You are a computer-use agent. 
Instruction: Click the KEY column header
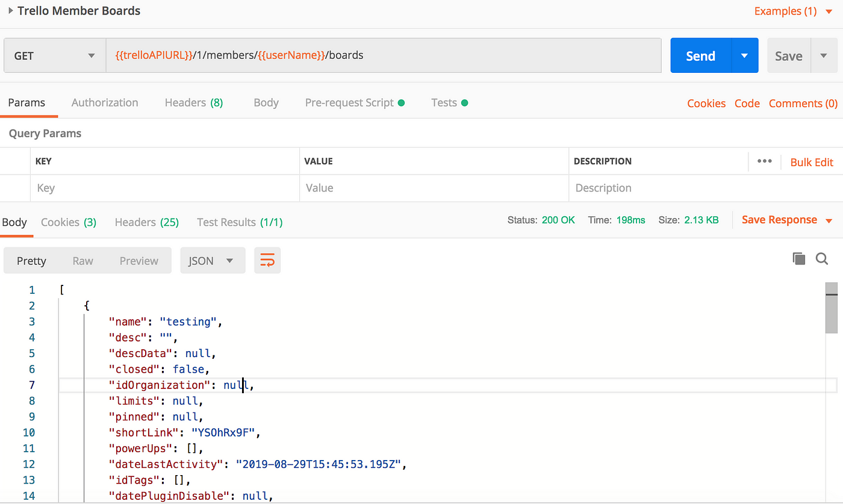(43, 161)
